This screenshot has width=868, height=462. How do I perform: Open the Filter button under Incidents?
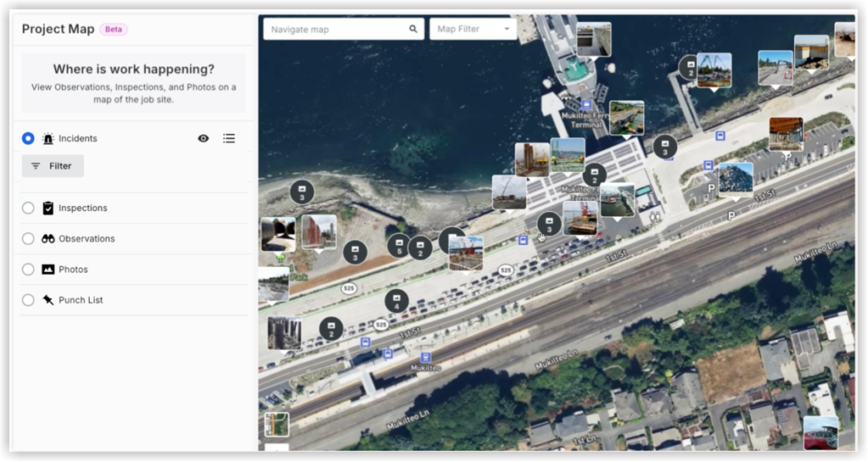pos(53,166)
